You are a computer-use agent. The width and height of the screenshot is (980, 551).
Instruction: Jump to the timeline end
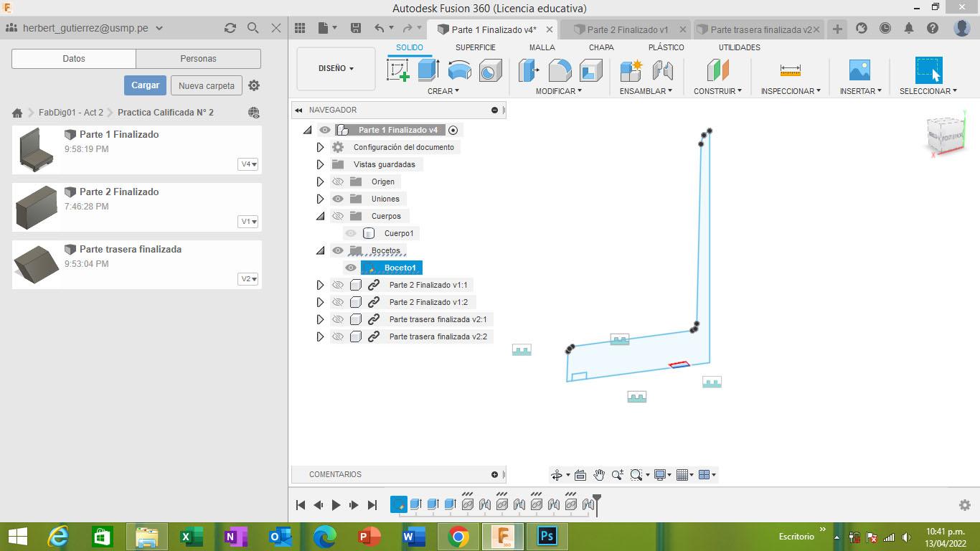coord(372,505)
